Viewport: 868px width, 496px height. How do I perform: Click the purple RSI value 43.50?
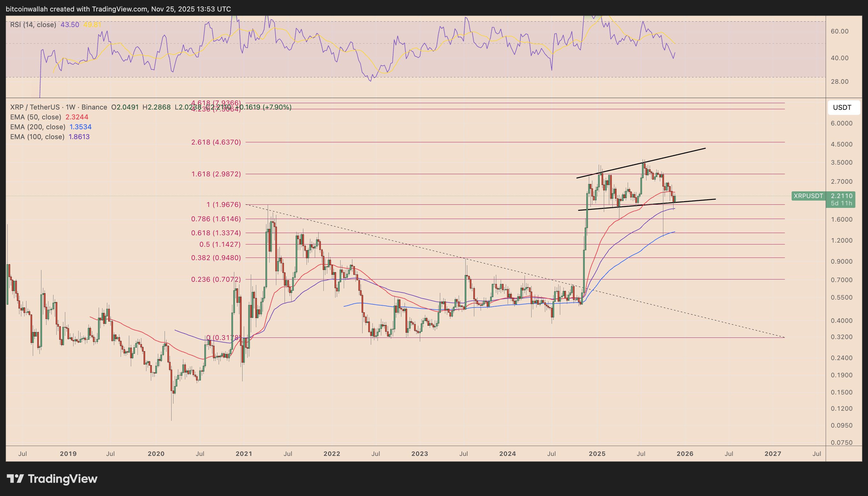[x=69, y=24]
